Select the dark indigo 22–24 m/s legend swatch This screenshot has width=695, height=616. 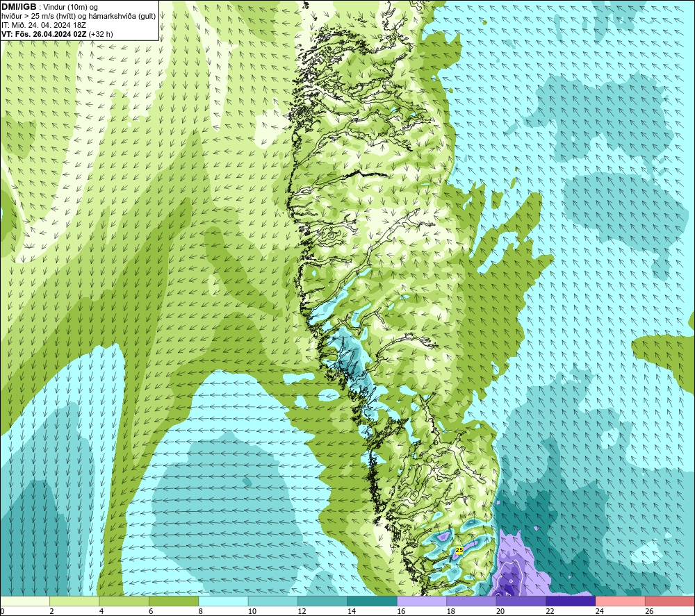point(571,601)
